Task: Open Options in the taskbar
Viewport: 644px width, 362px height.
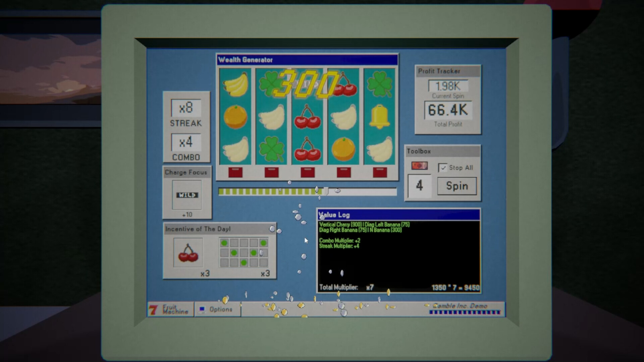Action: 217,309
